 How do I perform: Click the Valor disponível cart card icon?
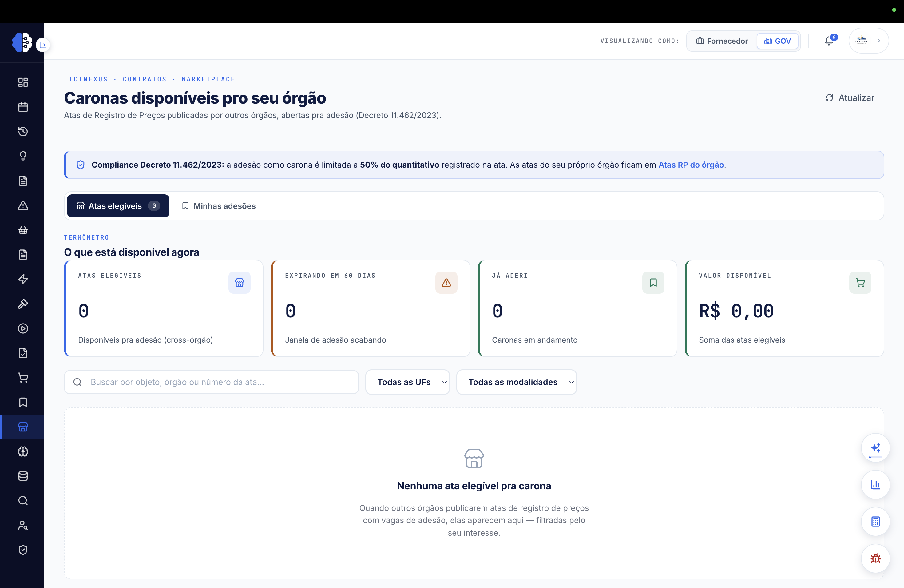click(860, 283)
